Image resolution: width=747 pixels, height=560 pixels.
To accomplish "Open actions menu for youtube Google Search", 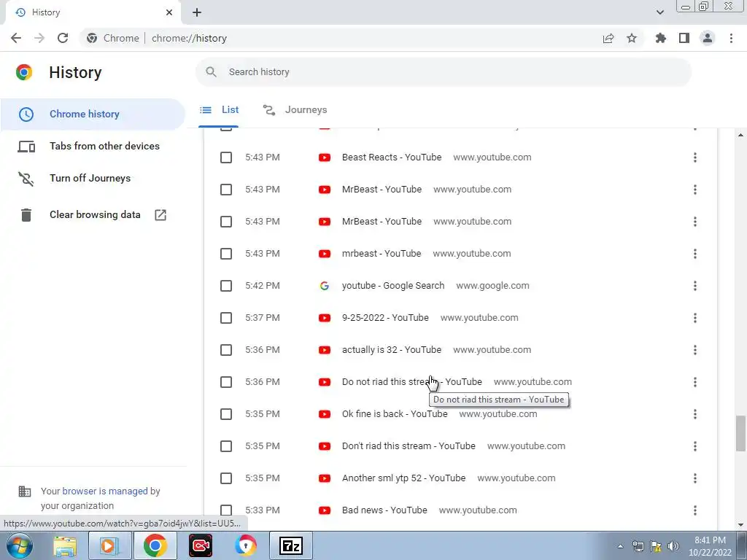I will coord(695,286).
